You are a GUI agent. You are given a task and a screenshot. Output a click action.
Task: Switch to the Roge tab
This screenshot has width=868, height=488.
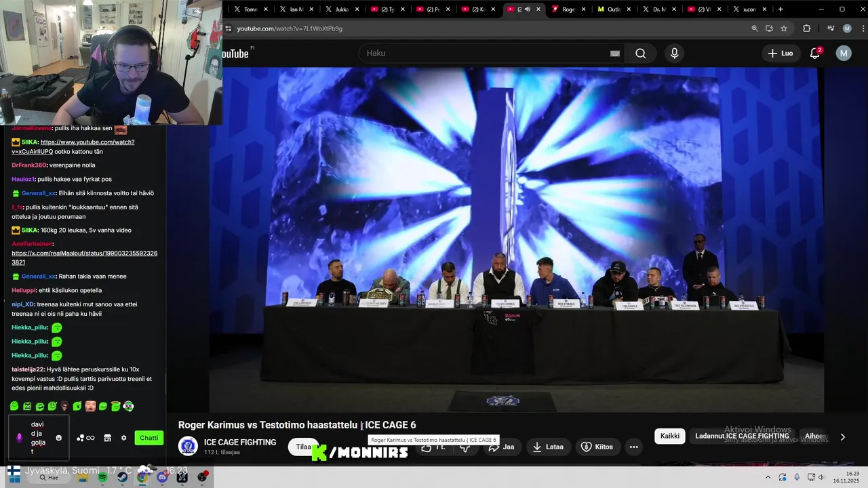(x=567, y=9)
